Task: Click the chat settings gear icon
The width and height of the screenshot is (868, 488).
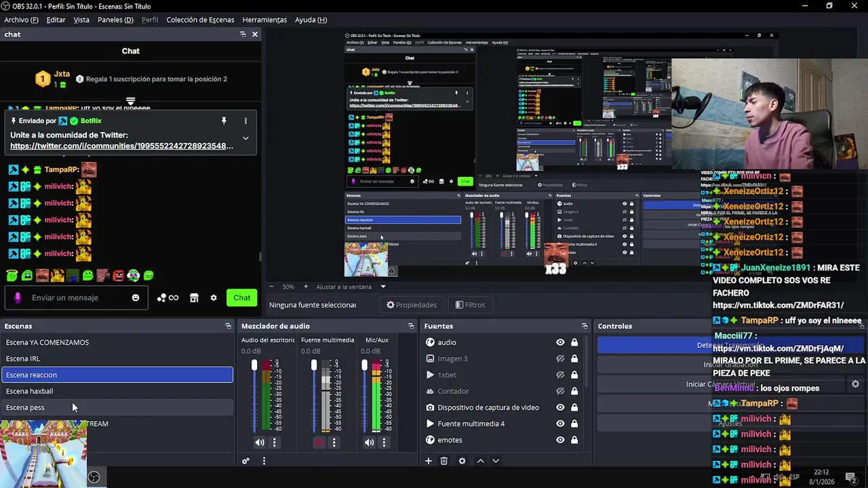Action: click(x=214, y=298)
